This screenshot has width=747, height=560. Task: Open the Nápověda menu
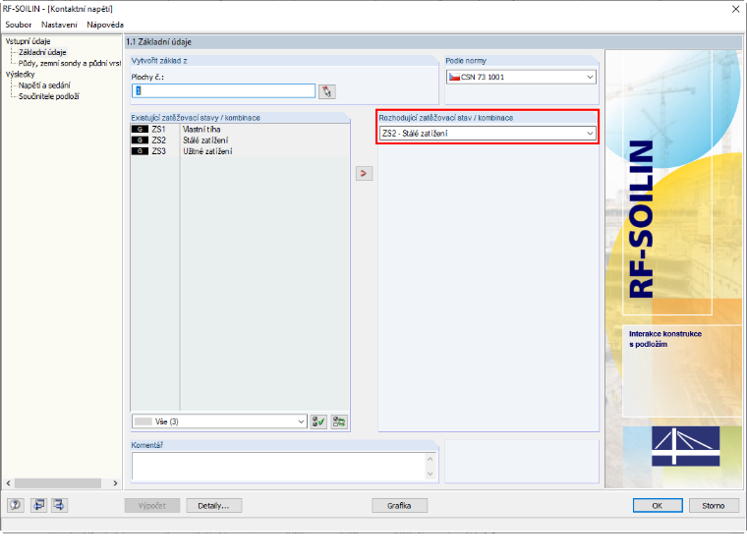pyautogui.click(x=105, y=25)
